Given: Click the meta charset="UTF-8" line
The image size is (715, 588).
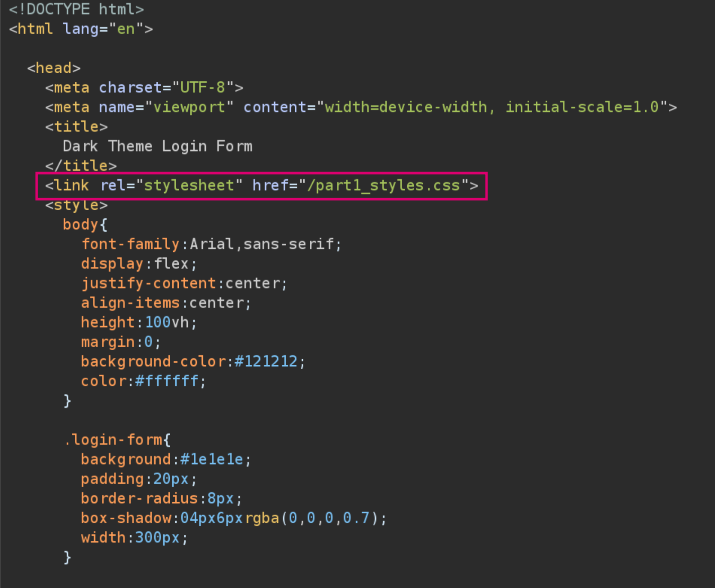Looking at the screenshot, I should pos(144,88).
